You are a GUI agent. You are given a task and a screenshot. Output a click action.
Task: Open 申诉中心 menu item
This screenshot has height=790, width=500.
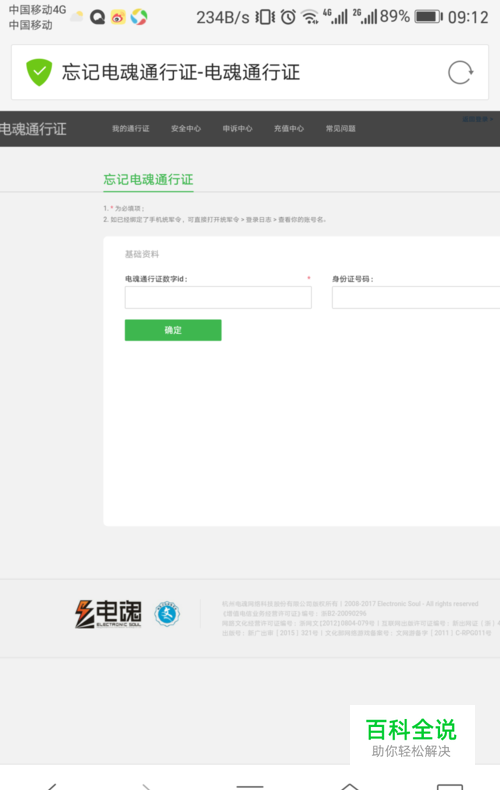(x=237, y=128)
